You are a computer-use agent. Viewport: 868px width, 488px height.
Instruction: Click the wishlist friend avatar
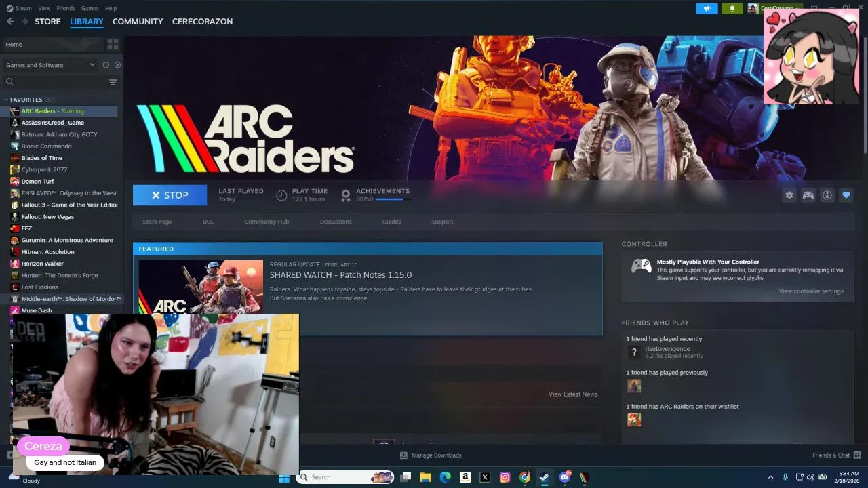[x=634, y=420]
